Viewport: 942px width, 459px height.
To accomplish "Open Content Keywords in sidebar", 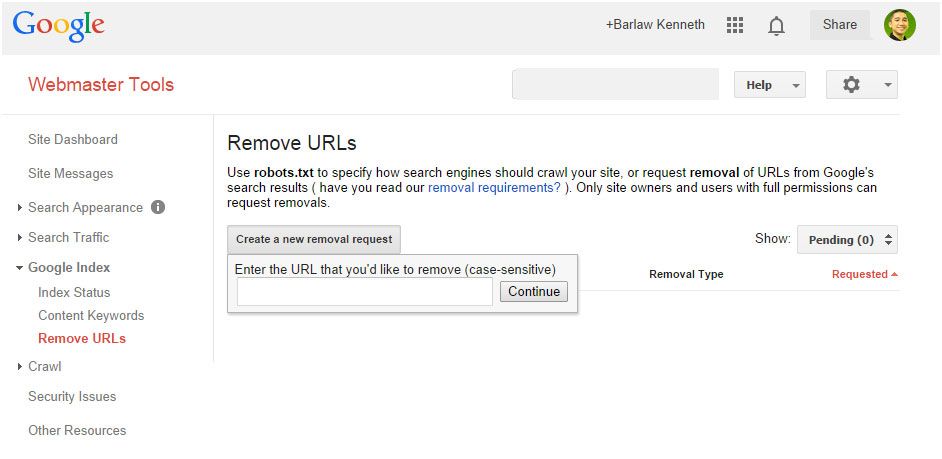I will [x=91, y=315].
